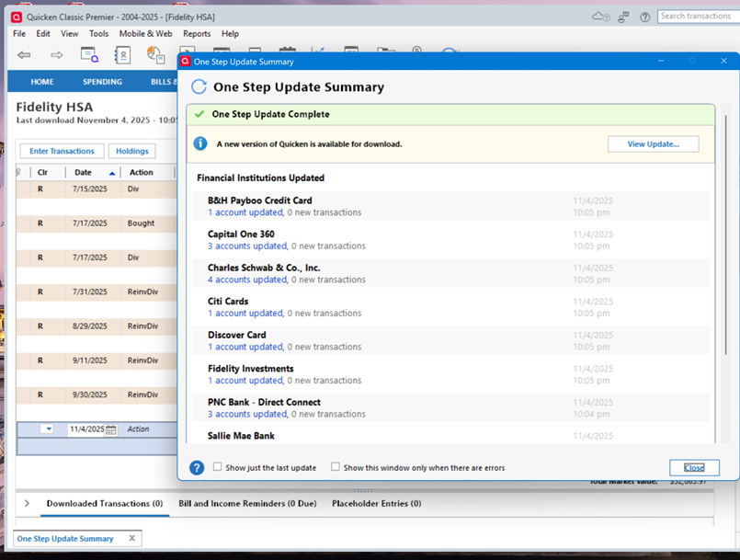
Task: Click the Search transactions field
Action: click(x=699, y=16)
